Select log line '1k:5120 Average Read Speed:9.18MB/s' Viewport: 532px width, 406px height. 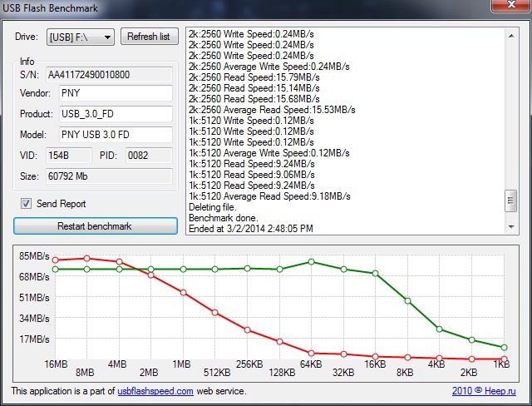[269, 196]
